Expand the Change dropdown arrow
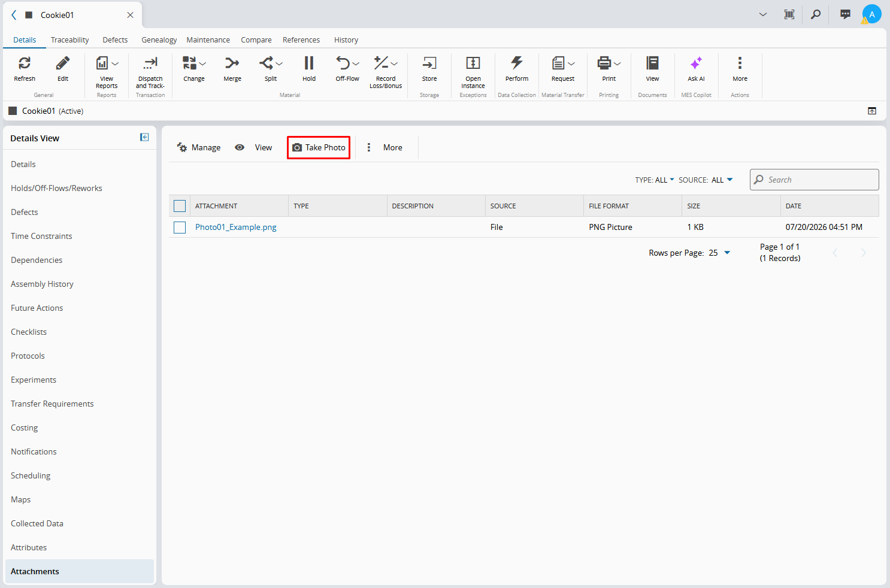 click(202, 63)
